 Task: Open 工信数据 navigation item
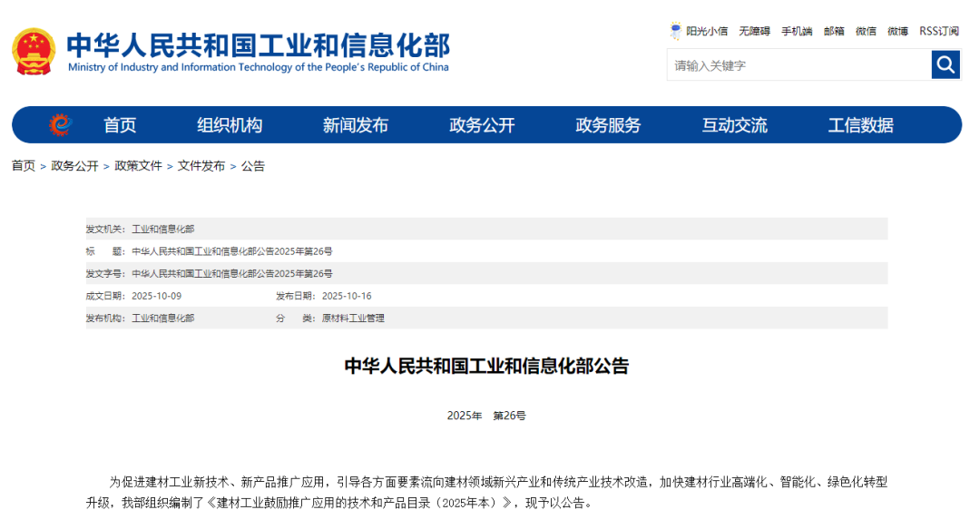pyautogui.click(x=860, y=125)
